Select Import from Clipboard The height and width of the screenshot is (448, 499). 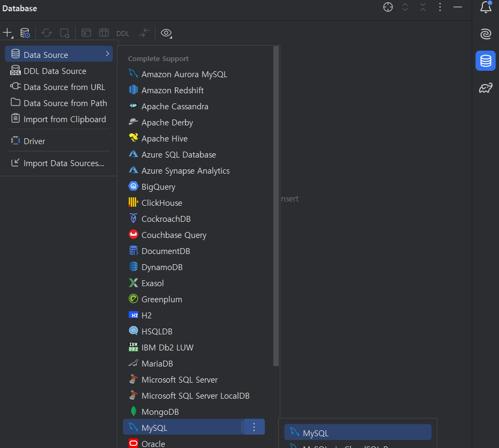tap(59, 120)
